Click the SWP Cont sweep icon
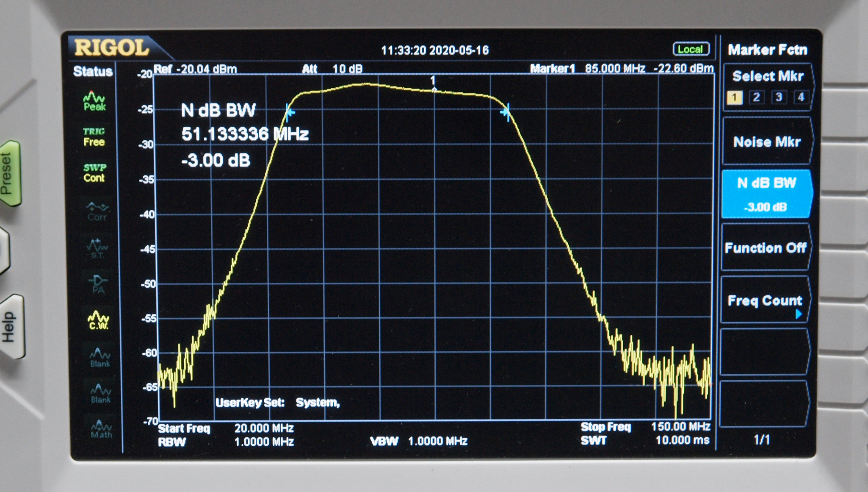Image resolution: width=868 pixels, height=492 pixels. coord(94,172)
